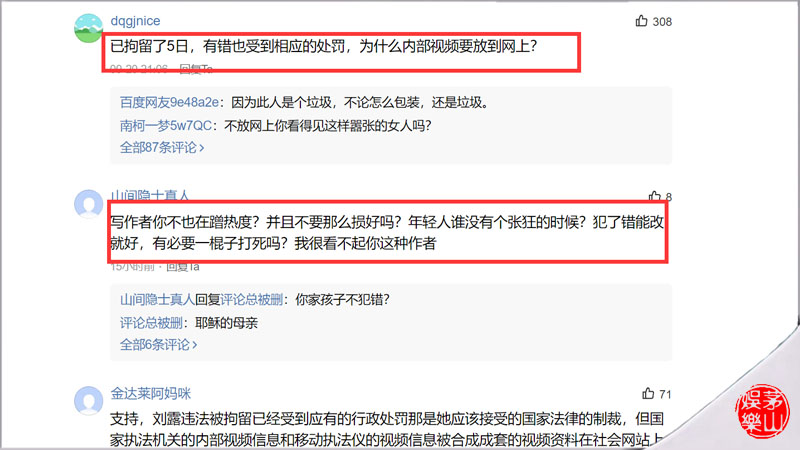Image resolution: width=800 pixels, height=450 pixels.
Task: Open 百度网友9e48a2e user link
Action: [x=169, y=102]
